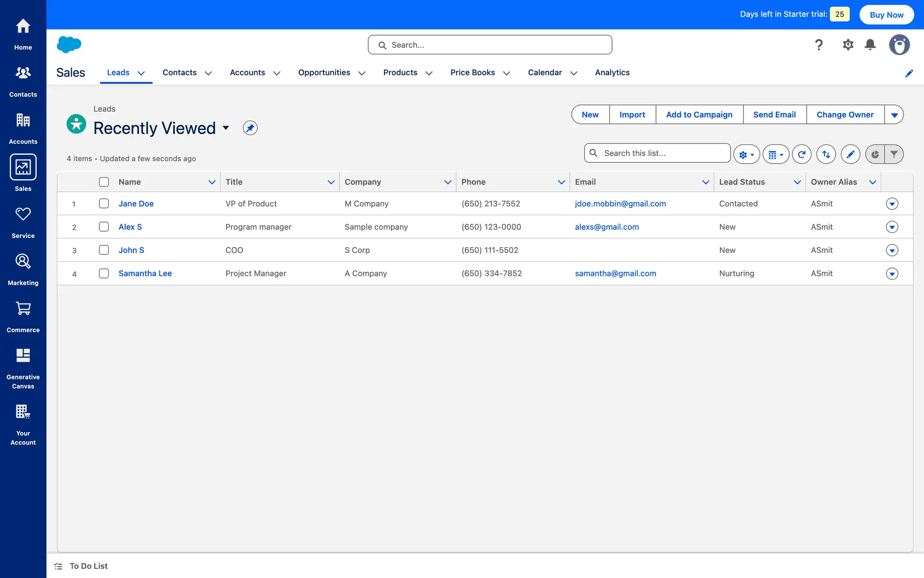The width and height of the screenshot is (924, 578).
Task: Click the inline edit pencil icon
Action: click(x=850, y=154)
